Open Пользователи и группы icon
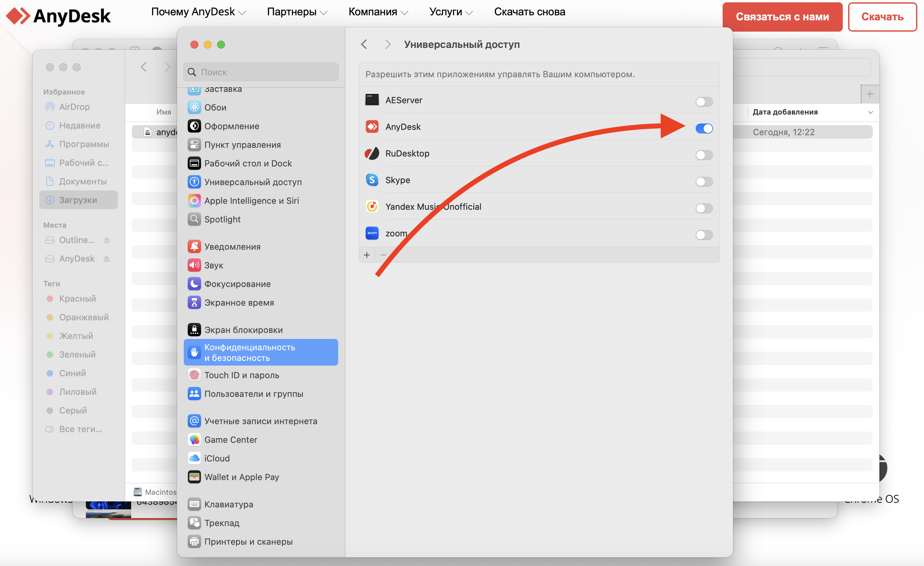The image size is (924, 566). coord(194,394)
